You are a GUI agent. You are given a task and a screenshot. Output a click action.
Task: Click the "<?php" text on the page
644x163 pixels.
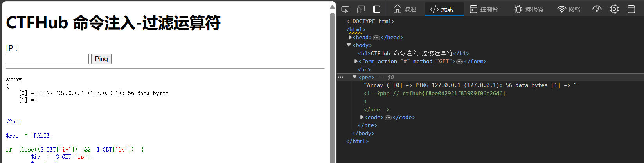(13, 121)
